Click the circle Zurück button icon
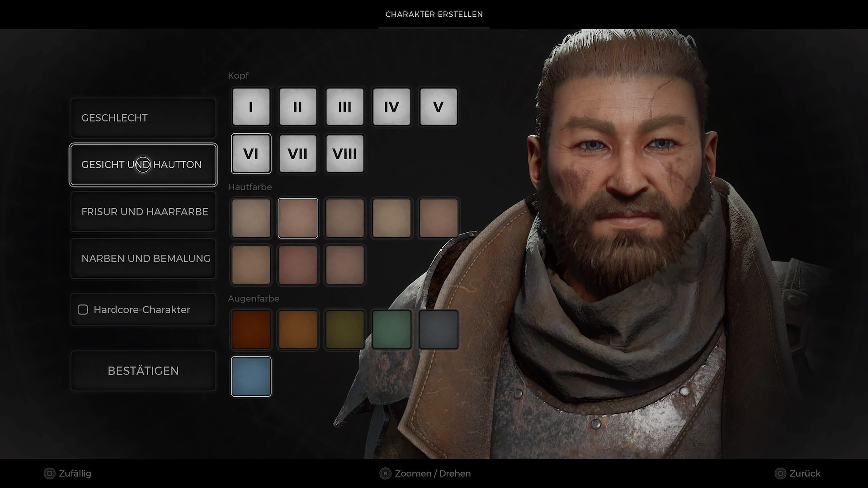Viewport: 868px width, 488px height. [780, 474]
